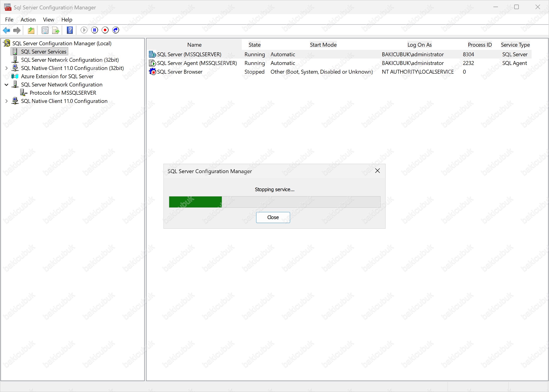Expand the bottom SQL Native Client 11.0 Configuration
Viewport: 549px width, 392px height.
pos(6,101)
